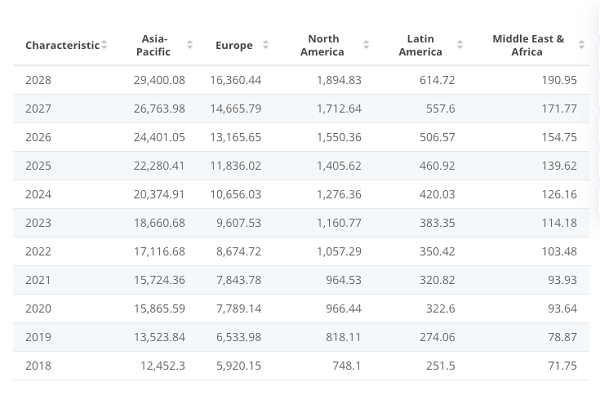Select the Europe column header label
Viewport: 600px width, 395px height.
pyautogui.click(x=234, y=45)
